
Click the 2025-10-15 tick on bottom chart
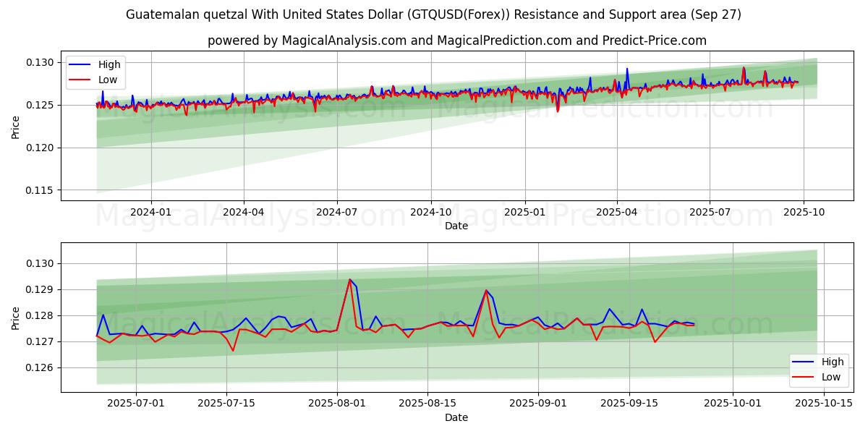823,404
